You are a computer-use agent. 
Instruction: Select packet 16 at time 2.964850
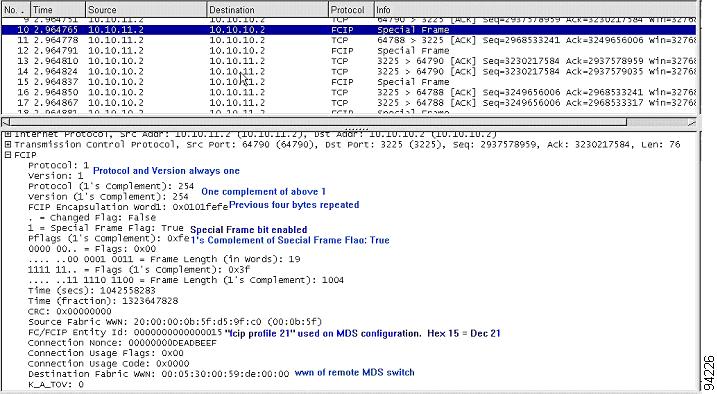pos(348,92)
